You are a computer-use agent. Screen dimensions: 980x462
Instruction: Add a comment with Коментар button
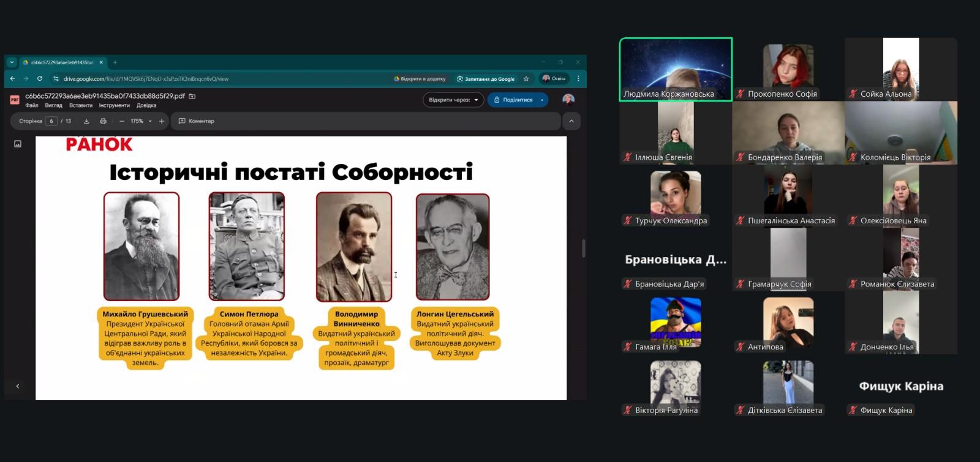click(x=196, y=121)
